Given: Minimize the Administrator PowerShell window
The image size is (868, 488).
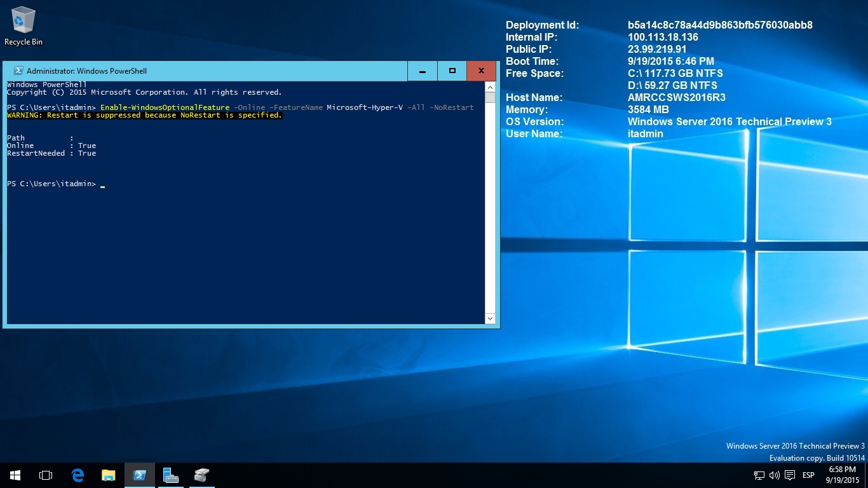Looking at the screenshot, I should click(x=423, y=71).
